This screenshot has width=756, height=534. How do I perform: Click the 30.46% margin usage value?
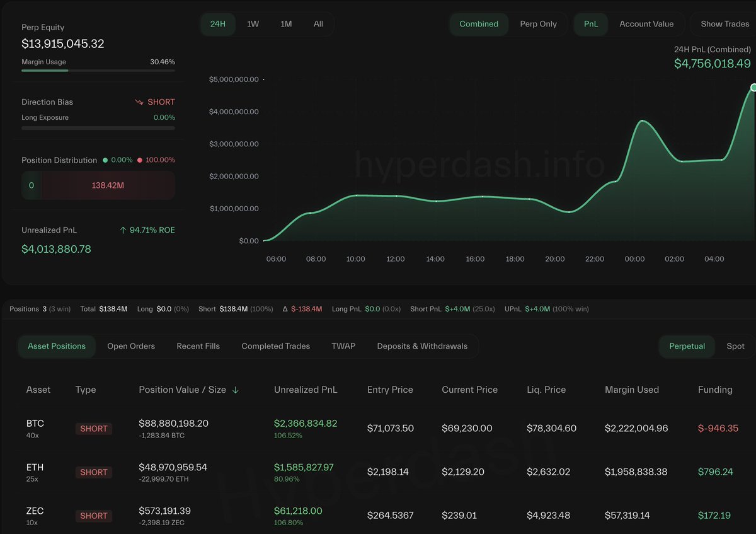click(163, 62)
